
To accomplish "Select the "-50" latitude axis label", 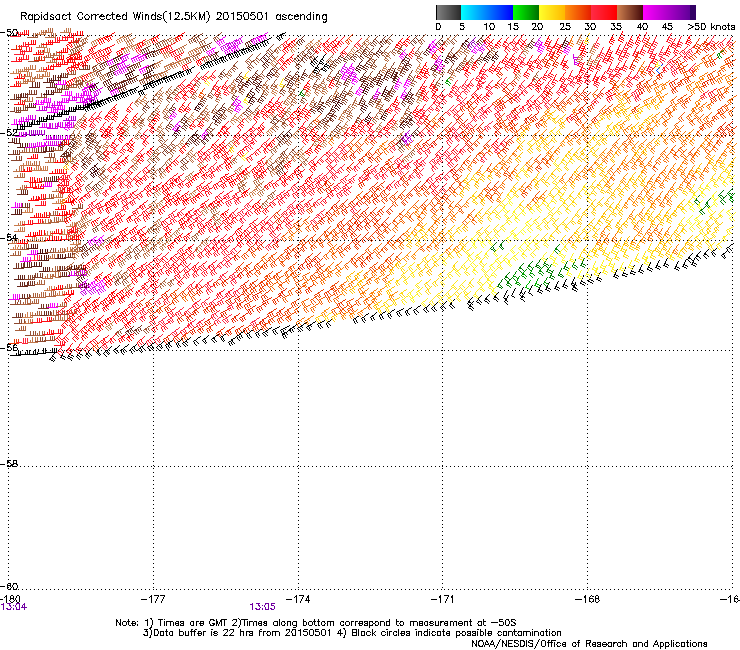I will 9,33.
